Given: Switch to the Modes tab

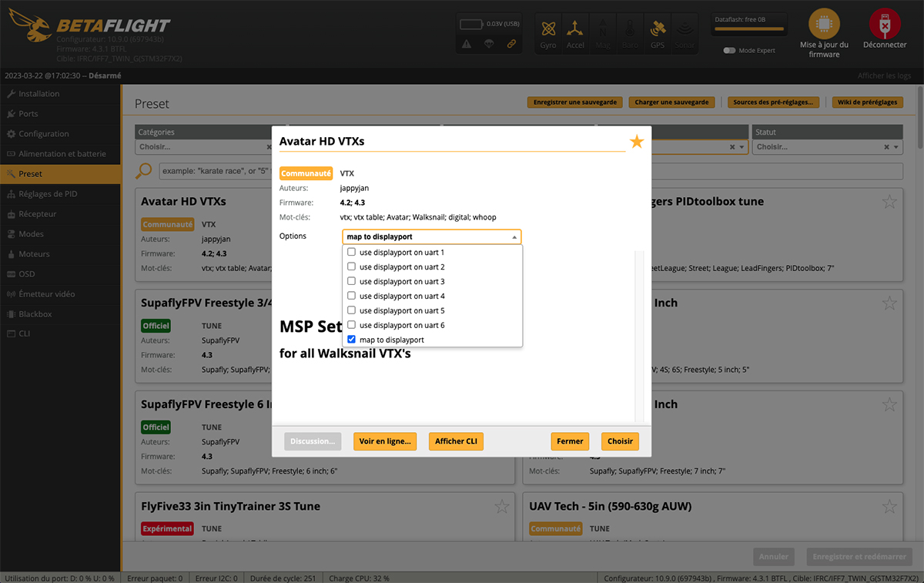Looking at the screenshot, I should (x=60, y=234).
